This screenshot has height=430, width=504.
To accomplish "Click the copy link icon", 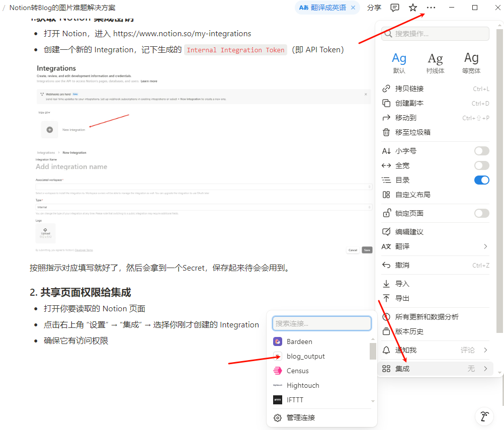I will tap(386, 89).
